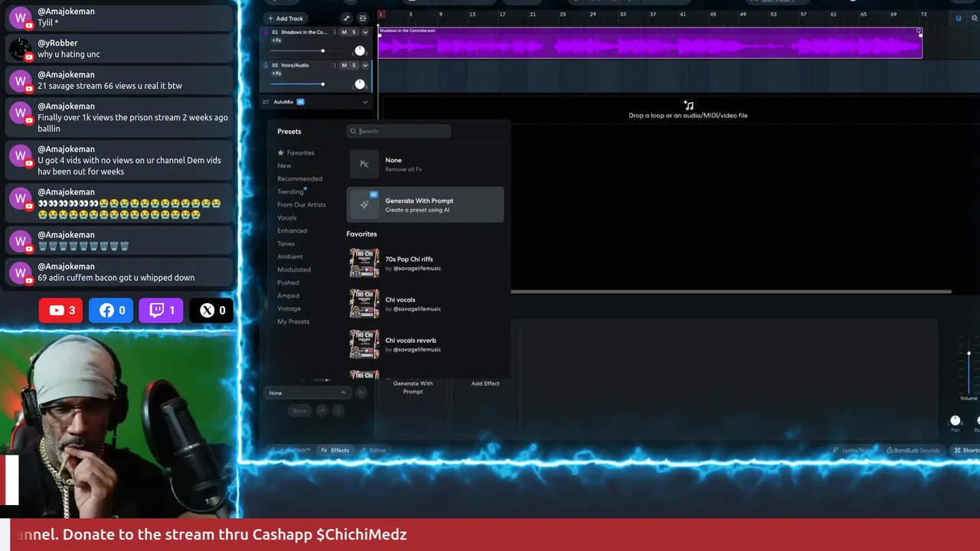Expand the AutoMix panel chevron
980x551 pixels.
(365, 102)
